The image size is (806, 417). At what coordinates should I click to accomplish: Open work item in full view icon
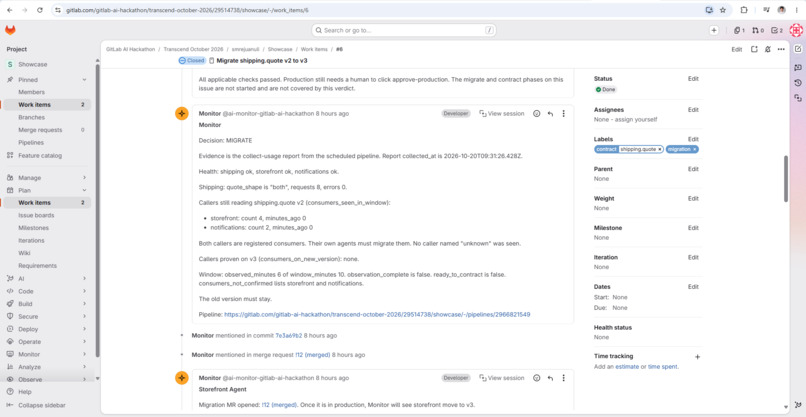[754, 49]
